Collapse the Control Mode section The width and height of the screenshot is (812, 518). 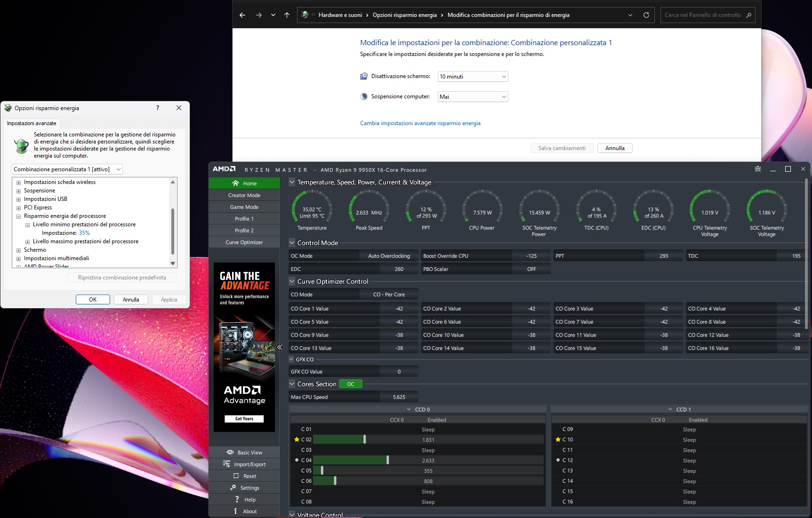(x=292, y=243)
